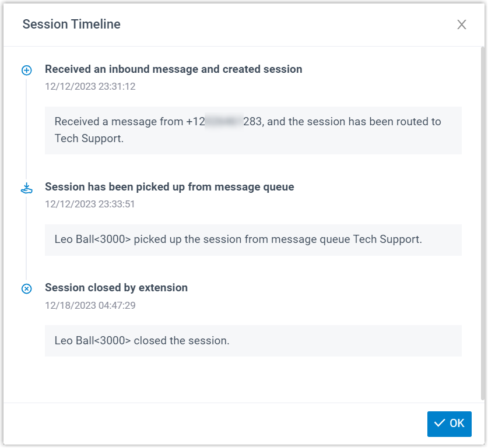Close the Session Timeline dialog
This screenshot has width=488, height=448.
(462, 24)
